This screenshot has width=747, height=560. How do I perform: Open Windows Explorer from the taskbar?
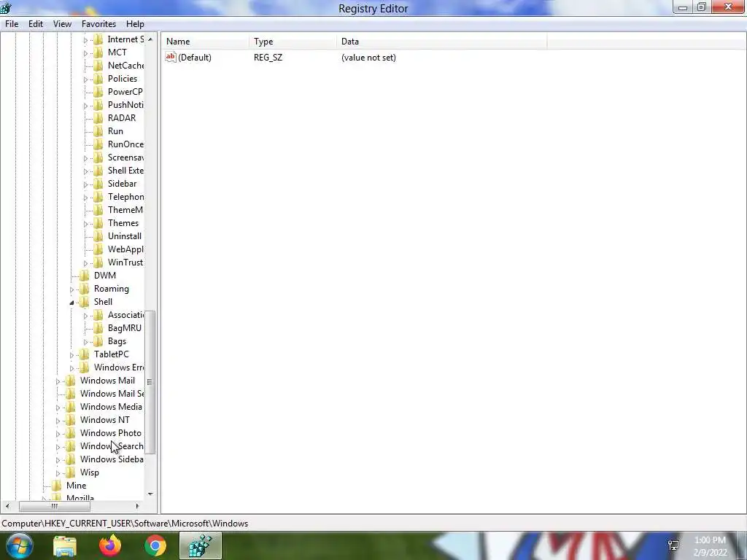[65, 545]
